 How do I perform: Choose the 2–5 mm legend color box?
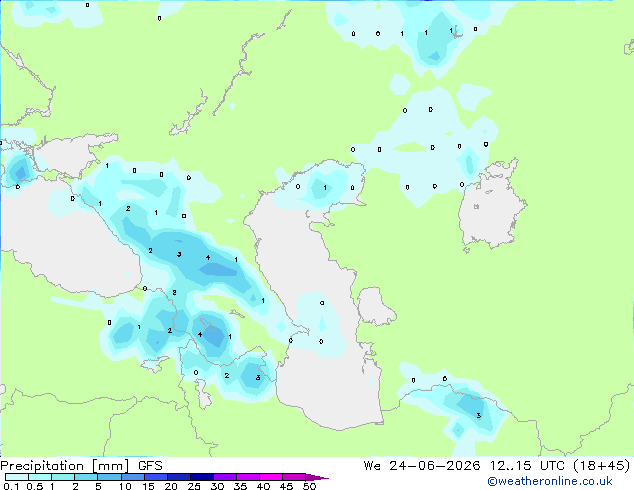[86, 477]
